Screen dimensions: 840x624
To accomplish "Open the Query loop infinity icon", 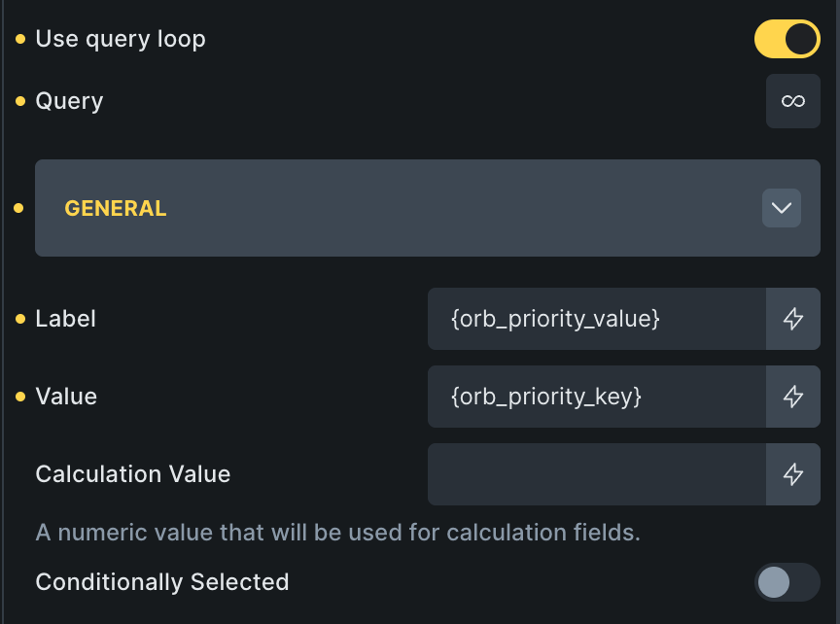I will 792,101.
